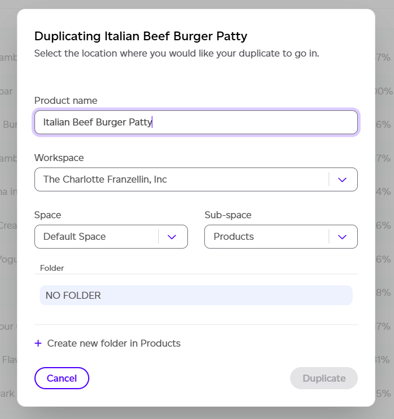Expand the Default Space dropdown
The width and height of the screenshot is (394, 419).
[111, 237]
